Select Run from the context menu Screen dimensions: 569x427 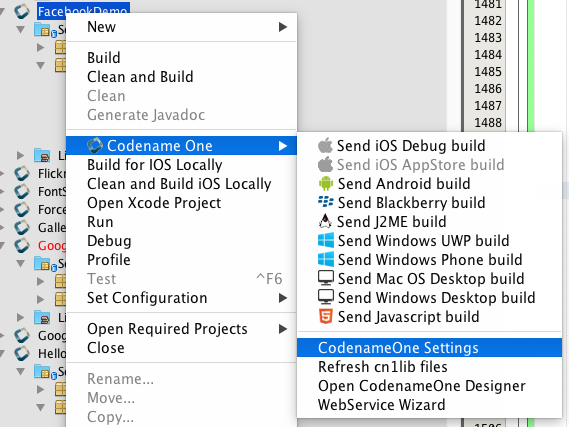click(181, 222)
